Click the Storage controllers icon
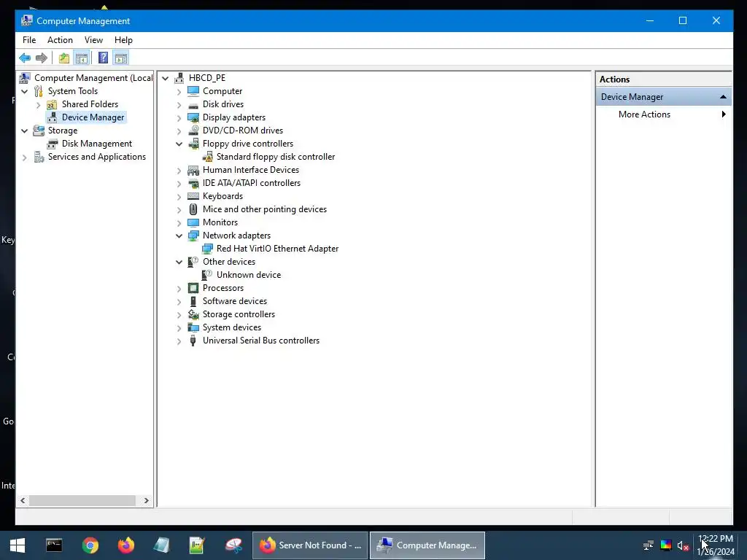This screenshot has height=560, width=747. coord(193,314)
